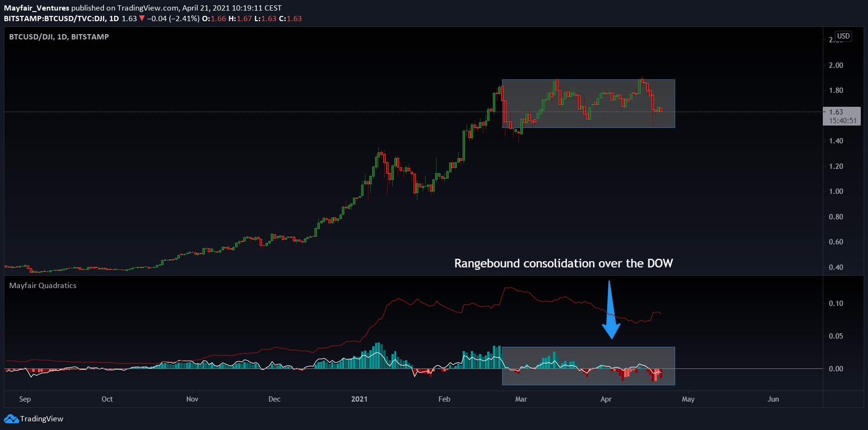The width and height of the screenshot is (868, 430).
Task: Click the 0.05 indicator axis label
Action: pos(836,336)
